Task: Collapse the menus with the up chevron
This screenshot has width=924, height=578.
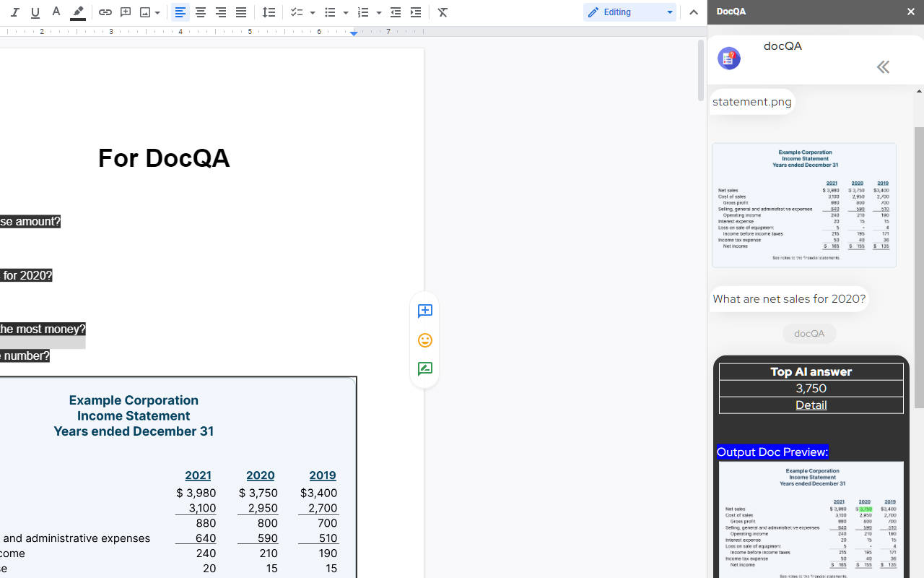Action: point(694,12)
